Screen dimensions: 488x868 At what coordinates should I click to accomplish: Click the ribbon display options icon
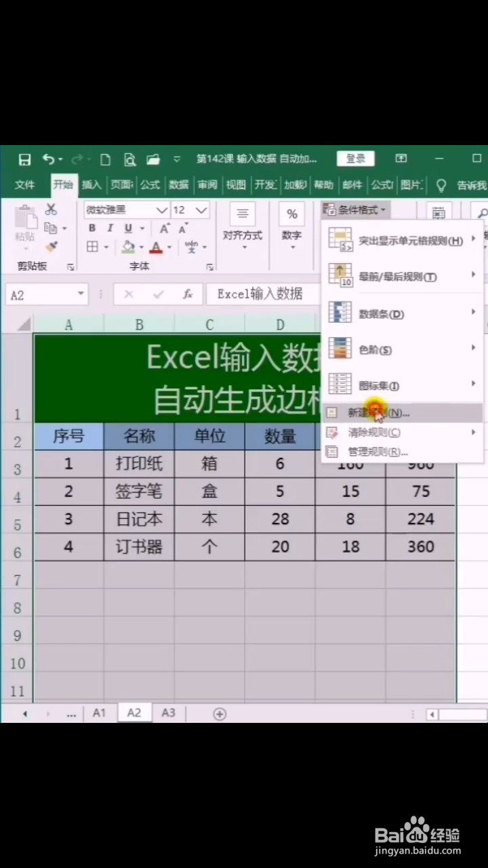click(x=401, y=159)
